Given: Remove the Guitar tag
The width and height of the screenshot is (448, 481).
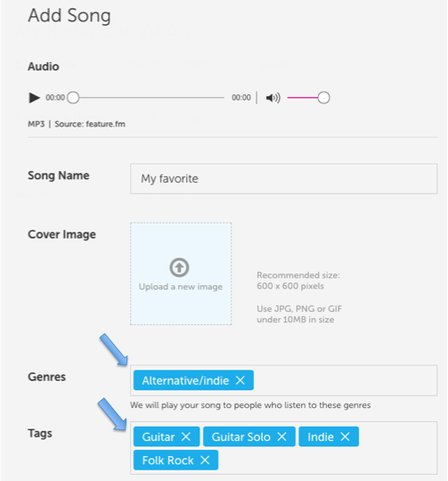Looking at the screenshot, I should point(186,436).
